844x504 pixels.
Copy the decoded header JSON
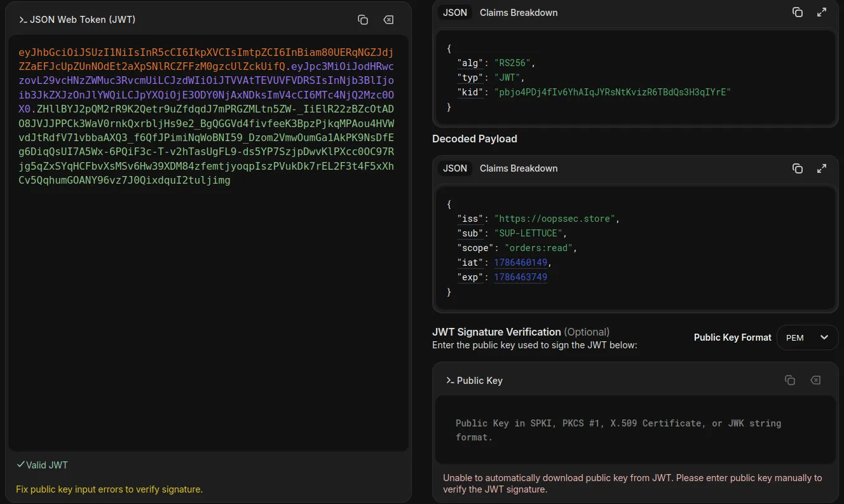[798, 12]
